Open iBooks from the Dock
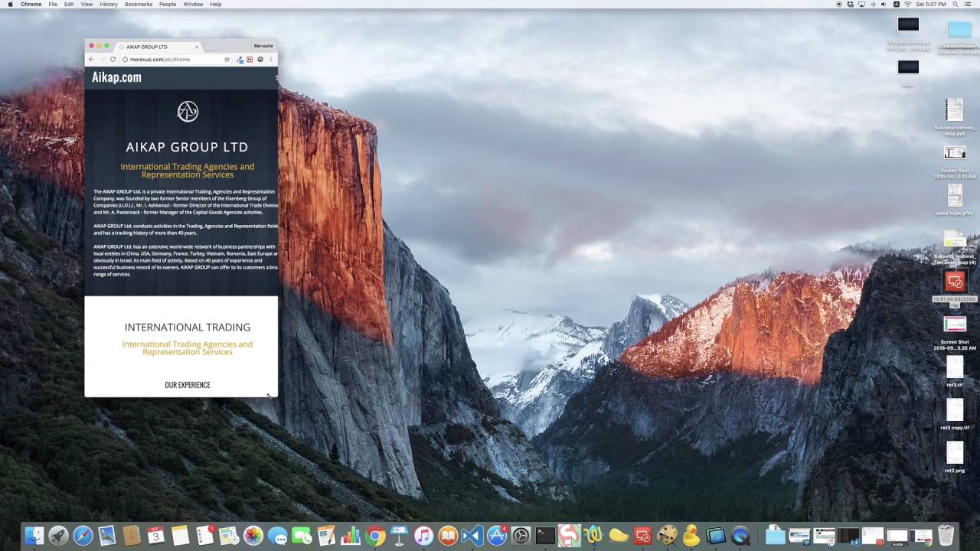Screen dimensions: 980x551 [448, 536]
